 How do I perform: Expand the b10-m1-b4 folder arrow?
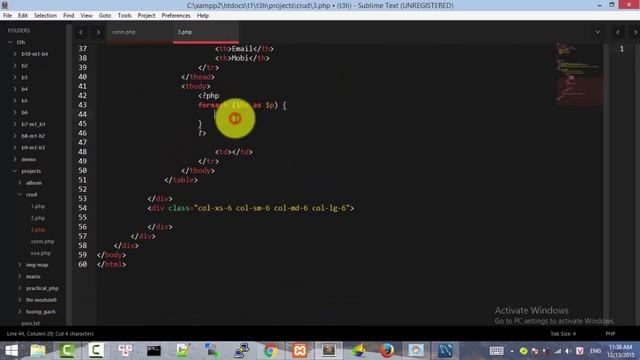point(15,54)
